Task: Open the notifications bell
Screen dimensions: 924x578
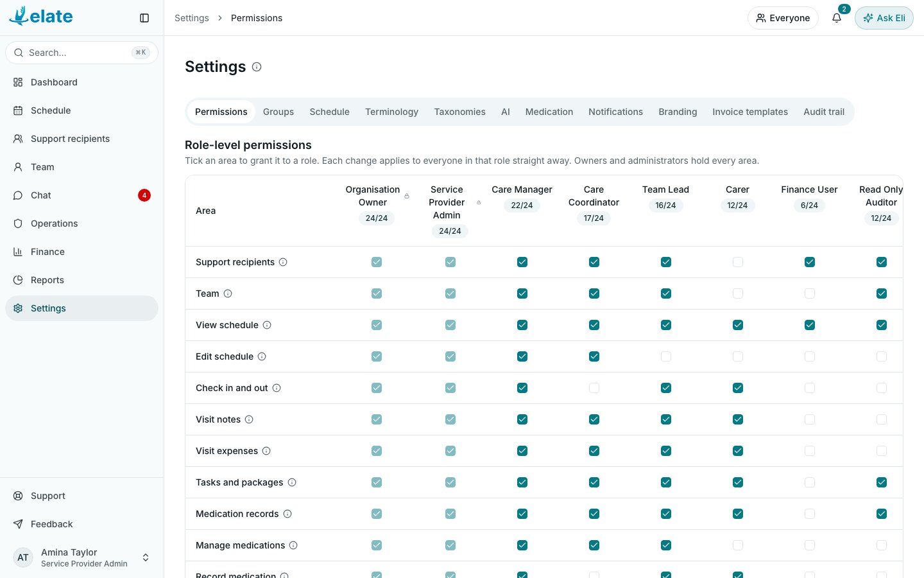Action: [x=837, y=18]
